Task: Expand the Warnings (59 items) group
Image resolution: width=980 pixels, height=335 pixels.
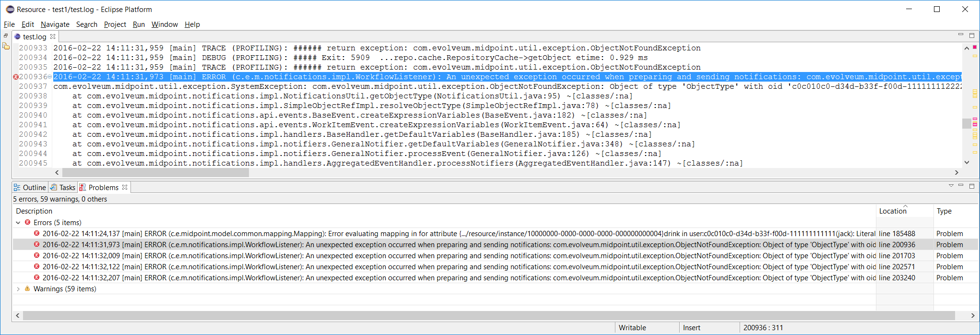Action: pyautogui.click(x=18, y=289)
